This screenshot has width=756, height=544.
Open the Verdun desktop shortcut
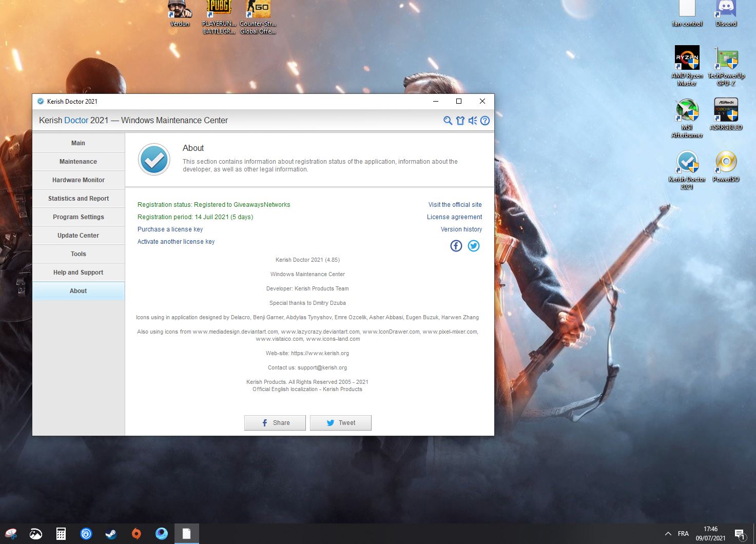pyautogui.click(x=180, y=14)
